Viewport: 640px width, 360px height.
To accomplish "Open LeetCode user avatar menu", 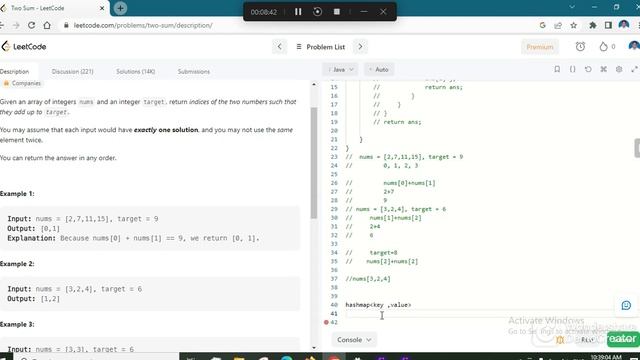I will (634, 46).
